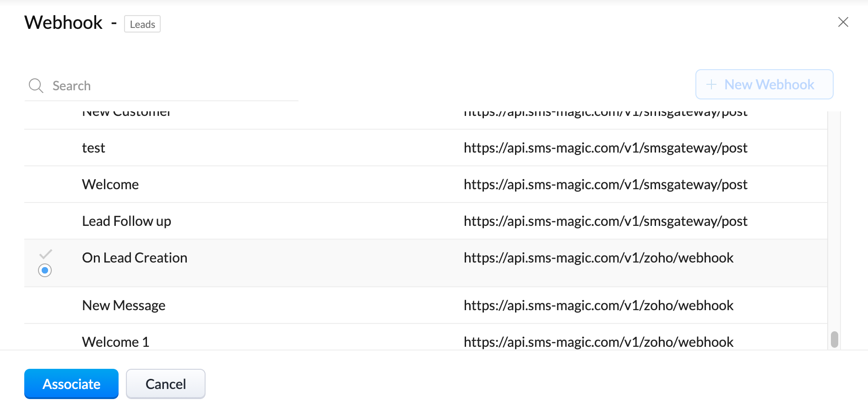Select the On Lead Creation radio button
The height and width of the screenshot is (416, 868).
tap(45, 270)
